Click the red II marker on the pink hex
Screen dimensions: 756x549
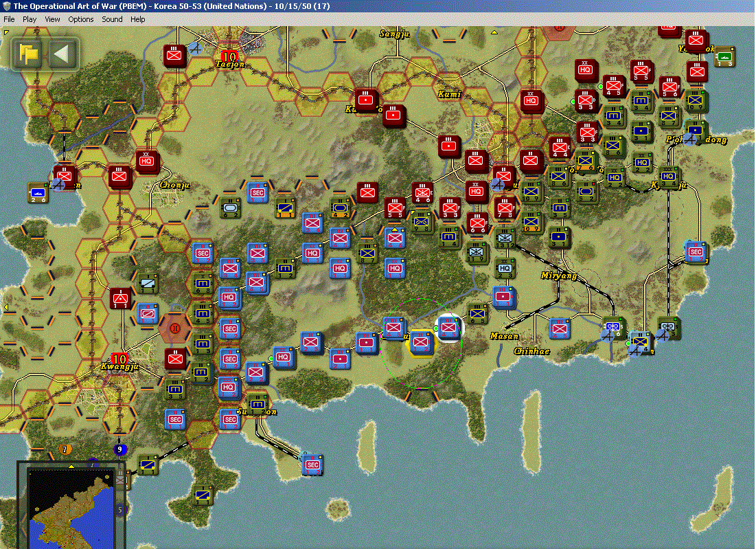(175, 328)
